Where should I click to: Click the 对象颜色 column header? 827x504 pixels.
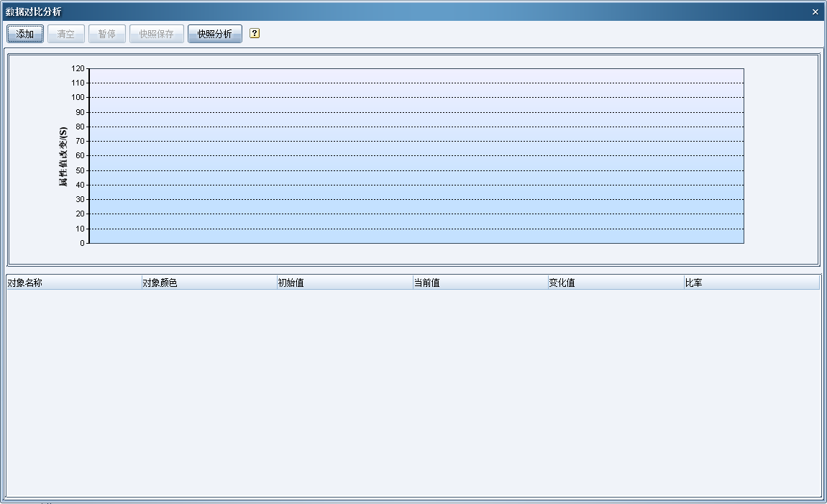point(209,283)
